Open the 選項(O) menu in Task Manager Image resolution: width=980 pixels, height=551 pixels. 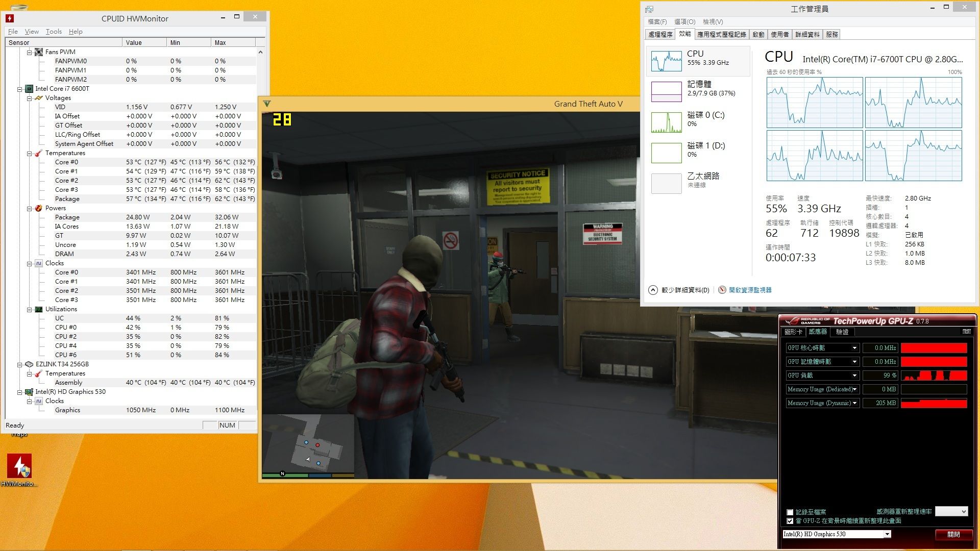click(684, 22)
